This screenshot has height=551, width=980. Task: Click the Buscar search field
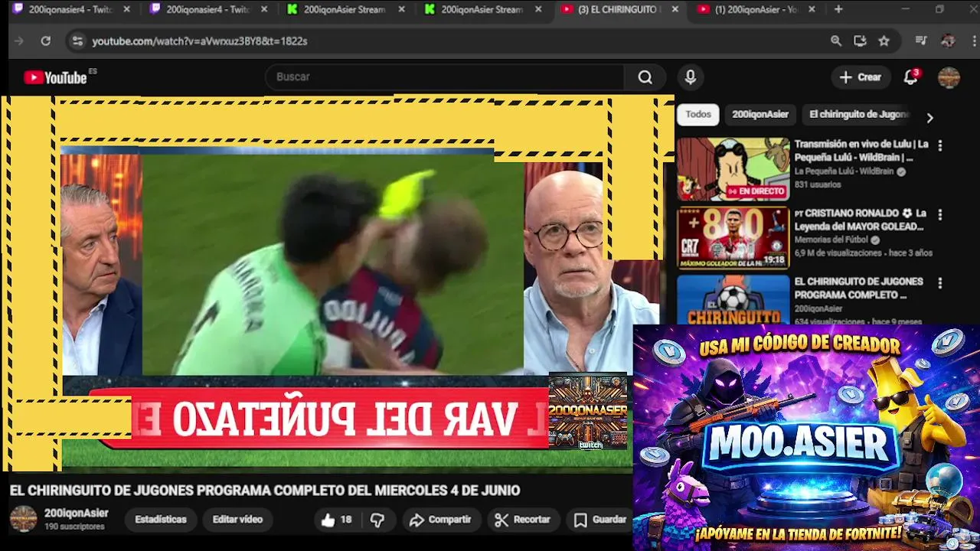pos(444,77)
